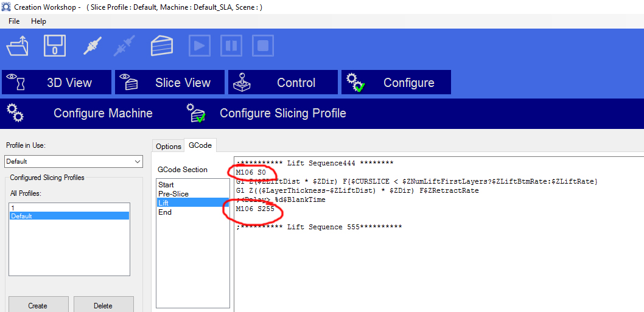Click the Configure Machine gears icon
Viewport: 644px width, 312px height.
point(16,113)
